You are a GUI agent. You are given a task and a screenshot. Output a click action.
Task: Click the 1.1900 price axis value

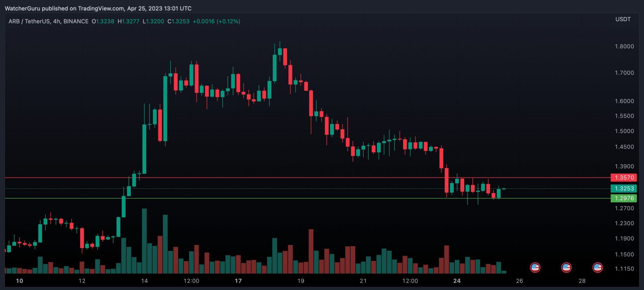[x=624, y=239]
